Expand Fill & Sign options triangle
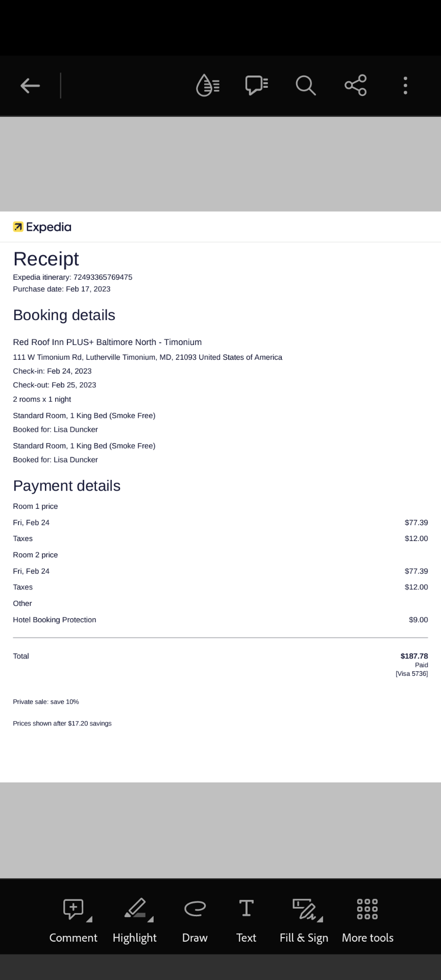This screenshot has height=980, width=441. point(320,919)
